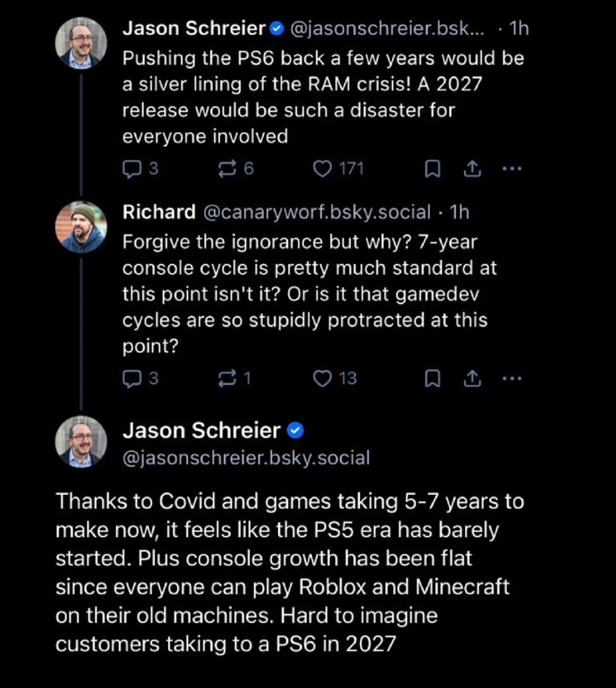Open more options menu on Richard's post

pyautogui.click(x=512, y=378)
